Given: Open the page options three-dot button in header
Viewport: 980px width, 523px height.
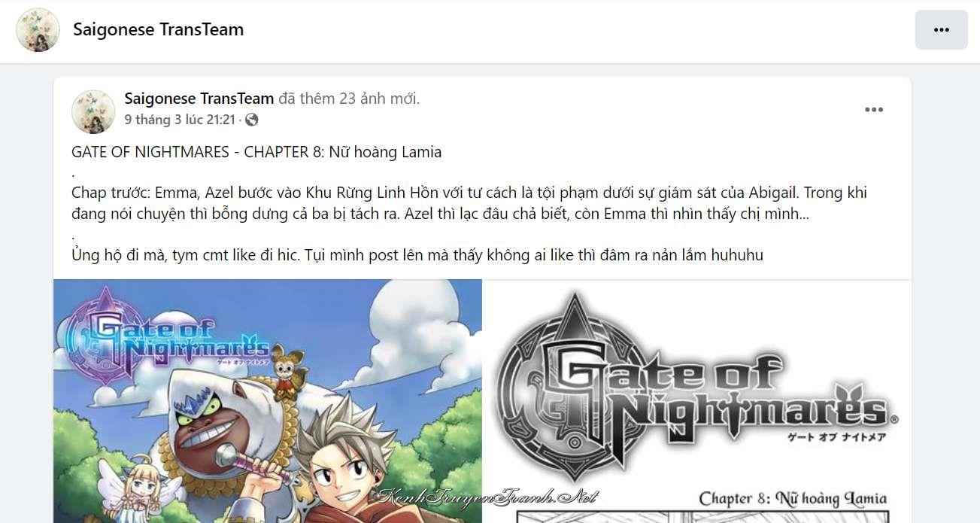Looking at the screenshot, I should pos(941,30).
